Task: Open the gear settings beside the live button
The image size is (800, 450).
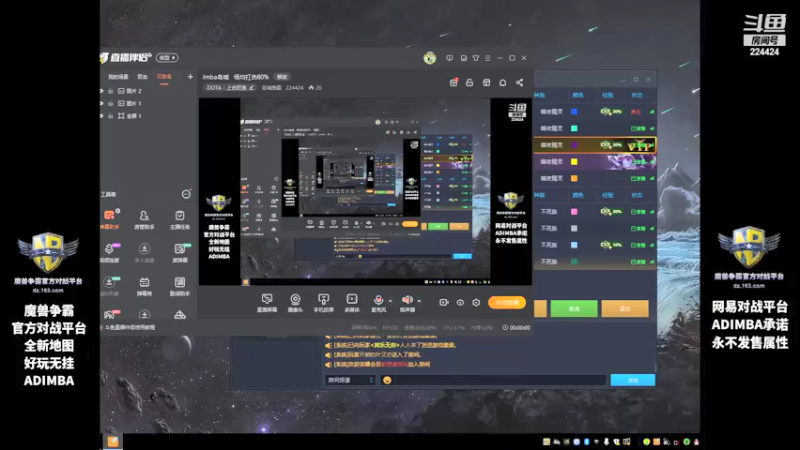Action: click(x=476, y=303)
